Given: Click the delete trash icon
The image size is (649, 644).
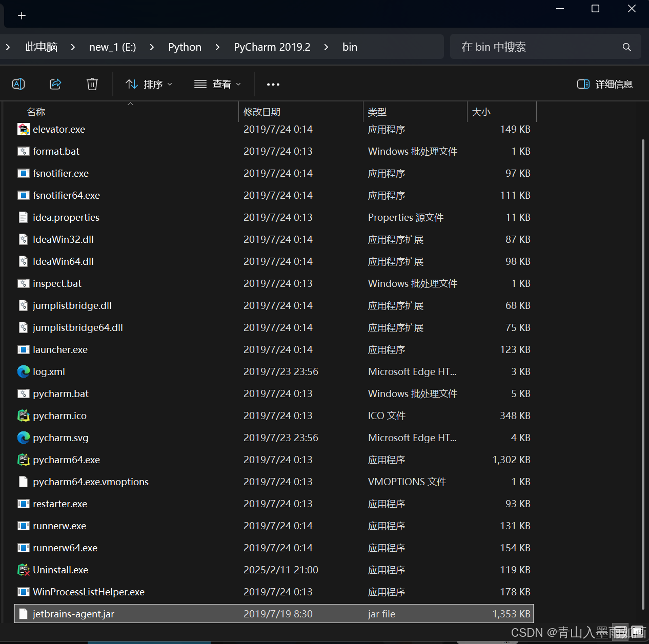Looking at the screenshot, I should [92, 84].
